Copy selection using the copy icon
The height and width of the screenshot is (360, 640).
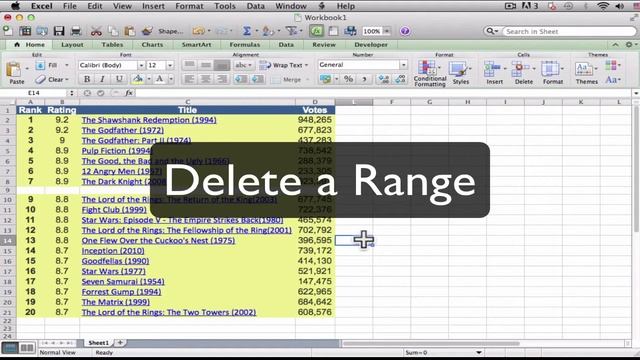tap(113, 31)
